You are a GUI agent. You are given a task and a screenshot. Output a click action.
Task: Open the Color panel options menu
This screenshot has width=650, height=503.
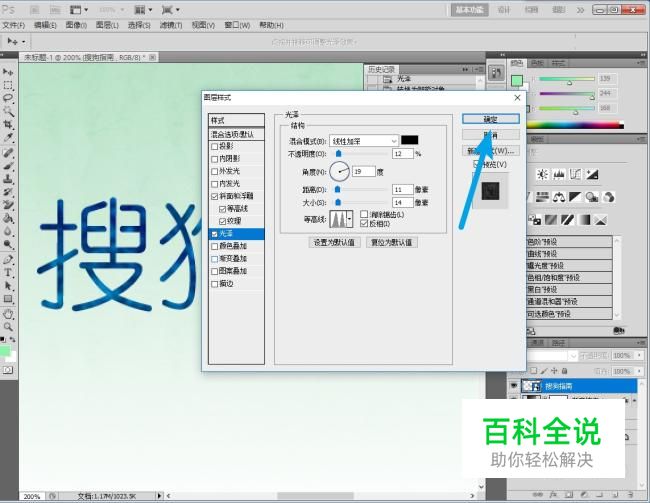(x=641, y=63)
